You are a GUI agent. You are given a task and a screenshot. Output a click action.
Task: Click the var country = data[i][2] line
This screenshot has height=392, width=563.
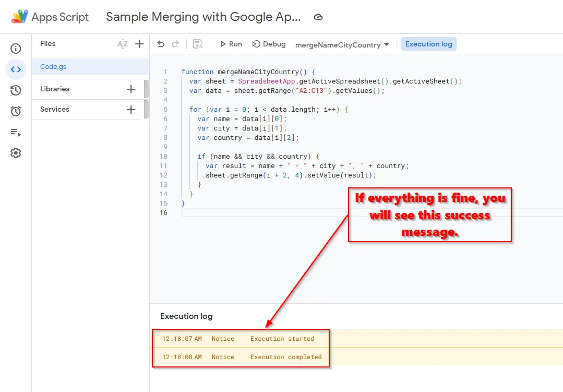[248, 137]
